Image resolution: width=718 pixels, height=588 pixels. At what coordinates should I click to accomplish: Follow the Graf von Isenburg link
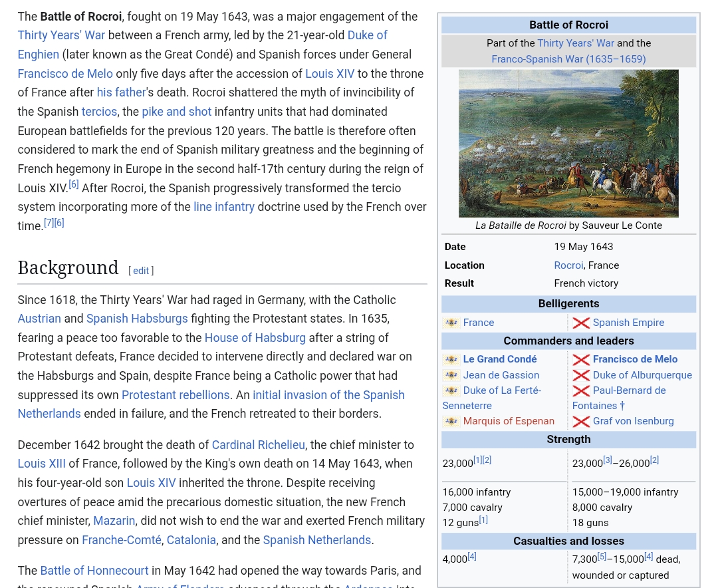pos(633,421)
